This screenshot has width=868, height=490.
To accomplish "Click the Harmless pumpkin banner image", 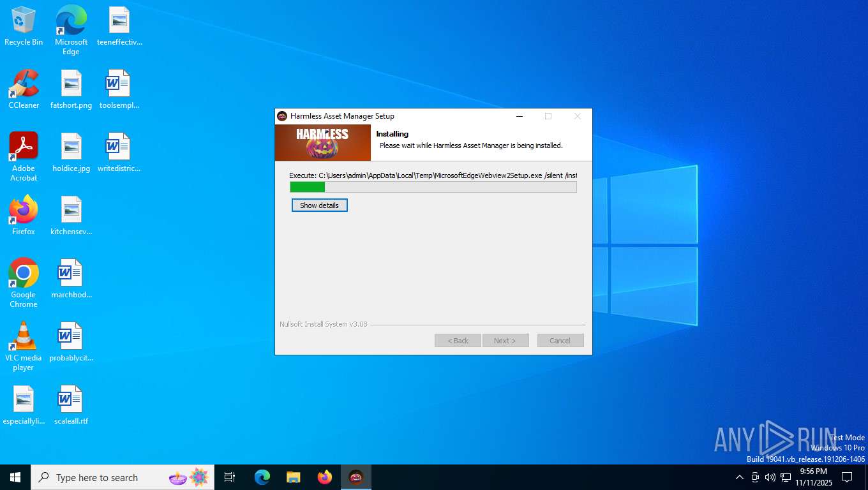I will (x=323, y=143).
